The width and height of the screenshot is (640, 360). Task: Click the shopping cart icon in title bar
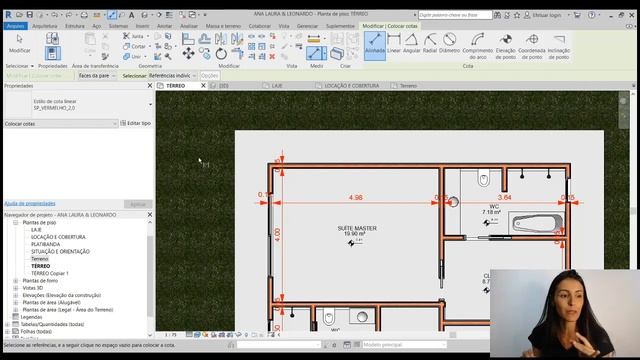click(x=577, y=15)
